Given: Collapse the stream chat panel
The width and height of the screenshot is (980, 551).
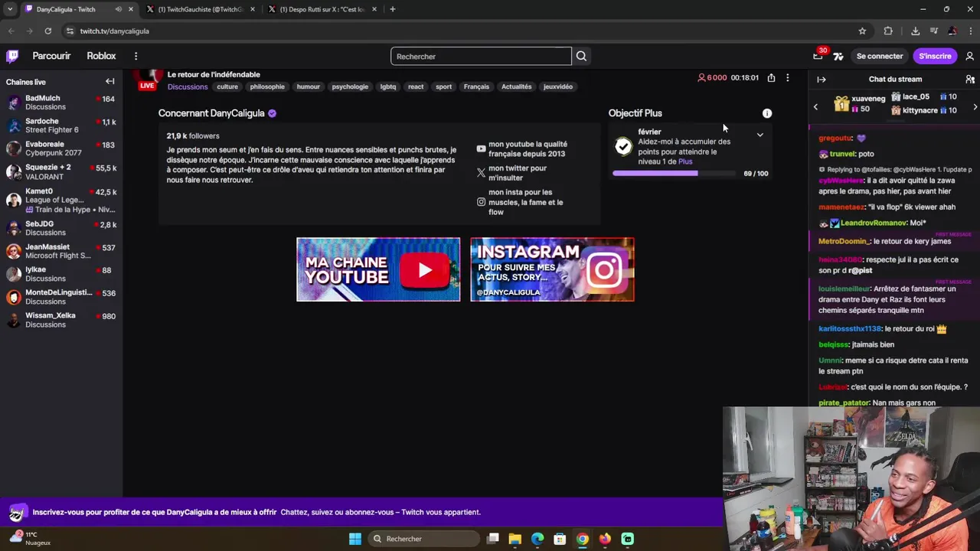Looking at the screenshot, I should pos(821,79).
